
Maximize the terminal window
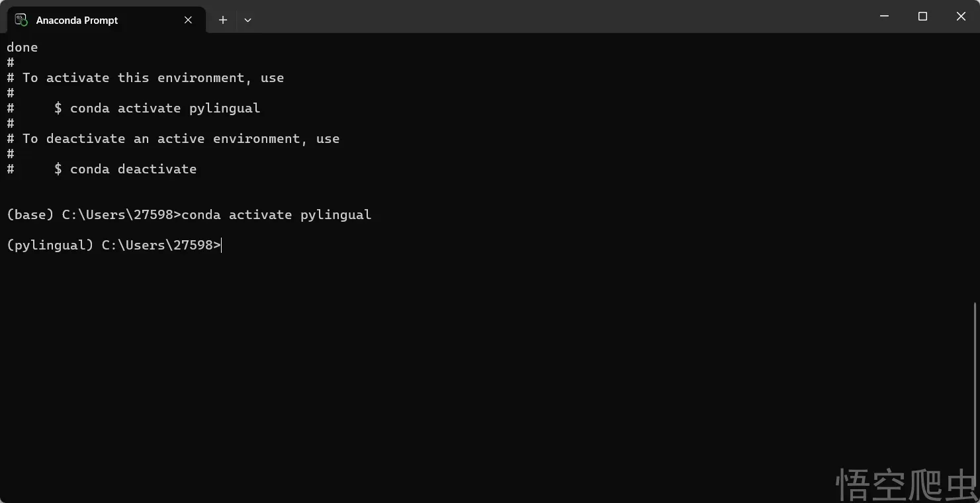[922, 17]
